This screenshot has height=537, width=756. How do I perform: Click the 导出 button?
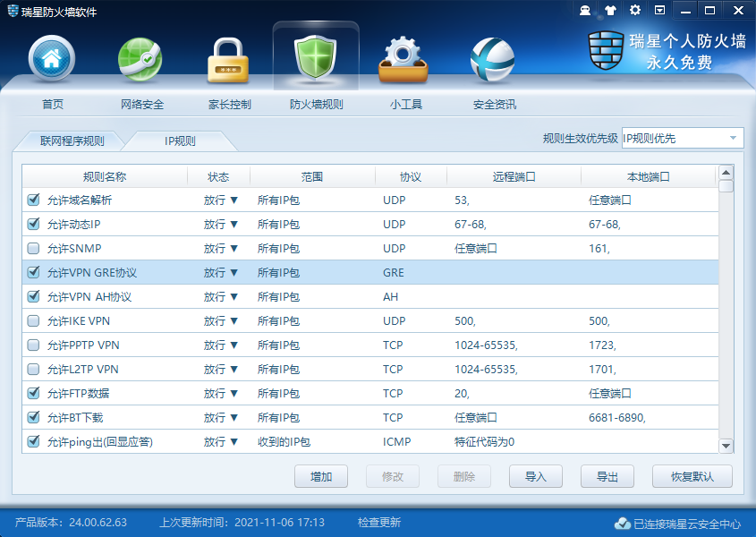pyautogui.click(x=607, y=477)
